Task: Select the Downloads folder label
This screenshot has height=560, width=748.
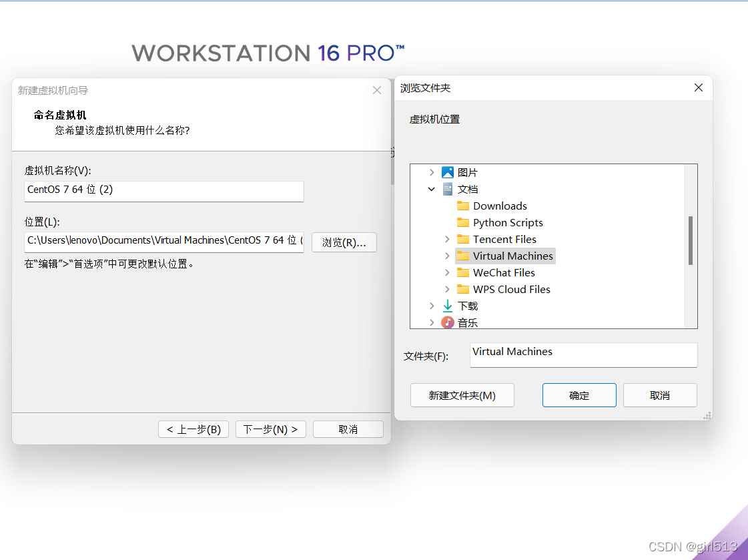Action: 500,206
